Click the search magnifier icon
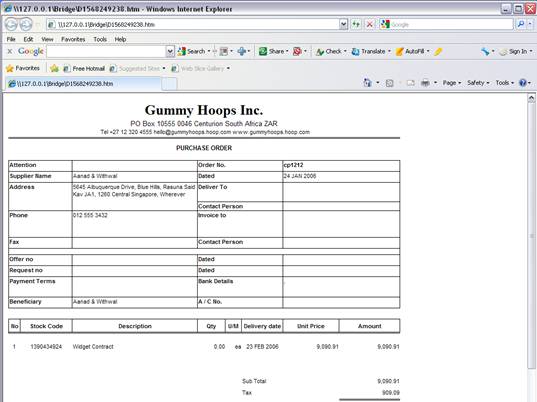This screenshot has width=537, height=402. pos(521,24)
